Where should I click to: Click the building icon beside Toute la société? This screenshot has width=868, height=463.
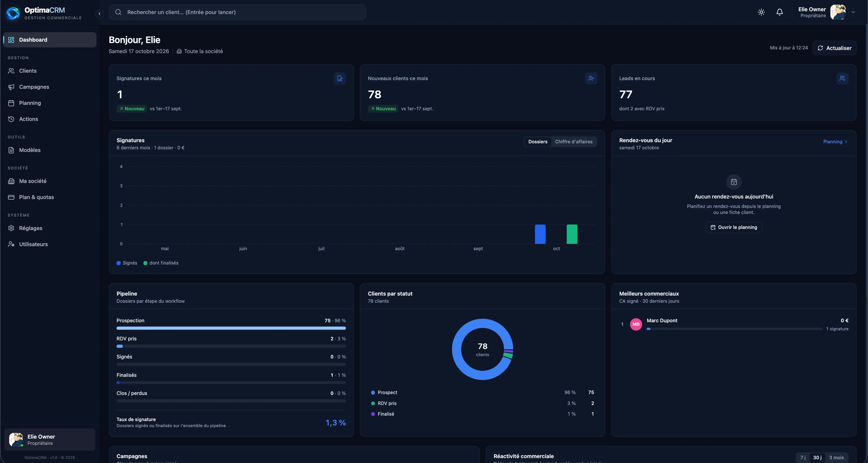click(179, 51)
